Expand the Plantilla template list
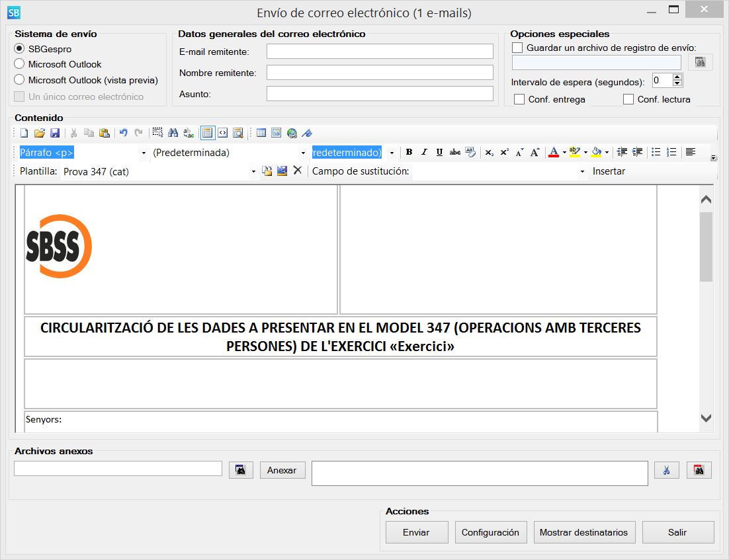Screen dimensions: 729x560 coord(253,171)
